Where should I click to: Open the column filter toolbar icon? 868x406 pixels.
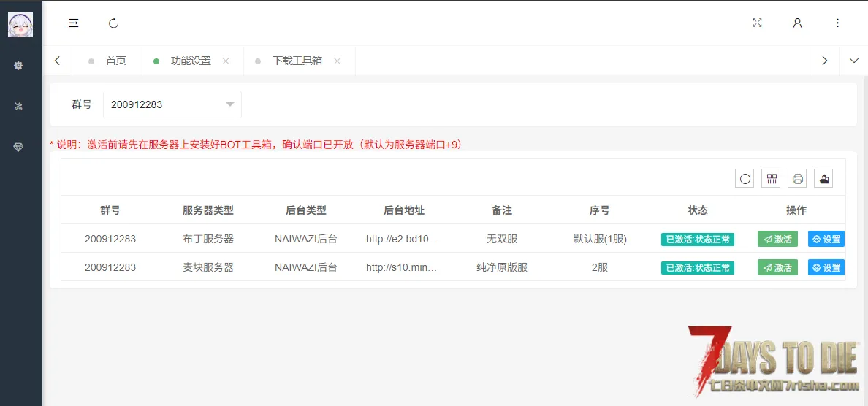(x=771, y=178)
